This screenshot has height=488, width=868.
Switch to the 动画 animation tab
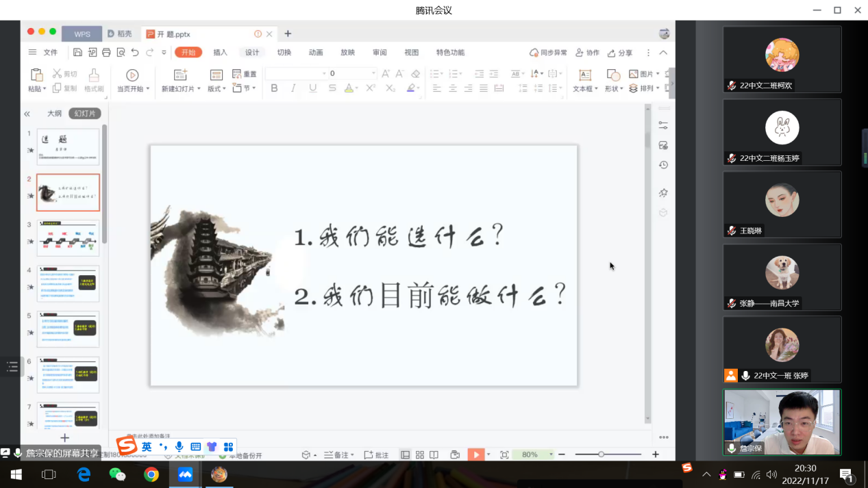point(316,53)
